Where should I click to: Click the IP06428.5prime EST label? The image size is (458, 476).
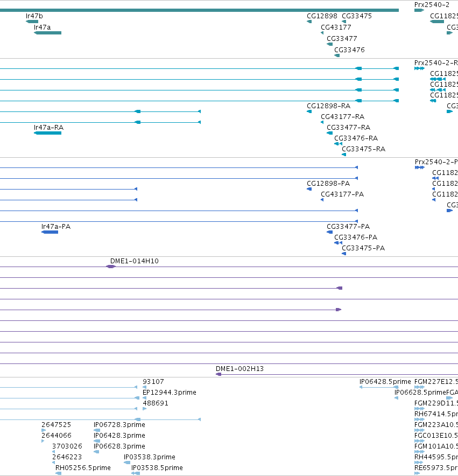point(385,382)
